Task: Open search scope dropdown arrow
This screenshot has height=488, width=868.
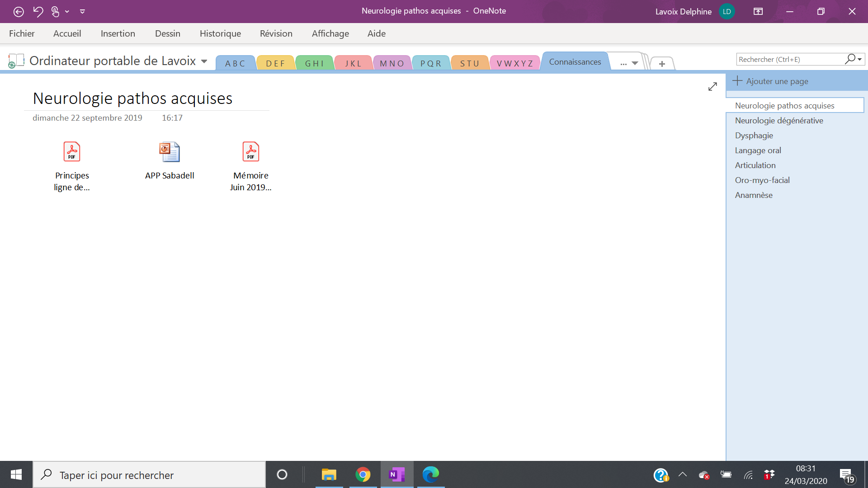Action: 860,59
